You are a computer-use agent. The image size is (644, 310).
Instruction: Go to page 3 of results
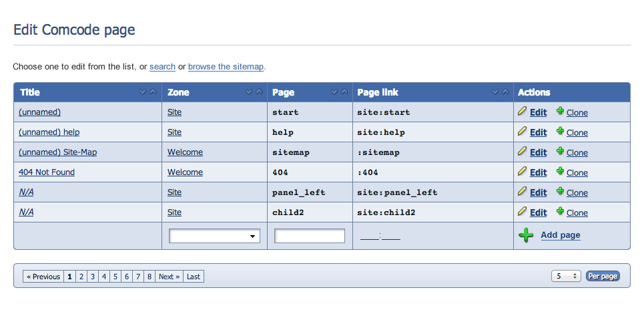coord(93,277)
